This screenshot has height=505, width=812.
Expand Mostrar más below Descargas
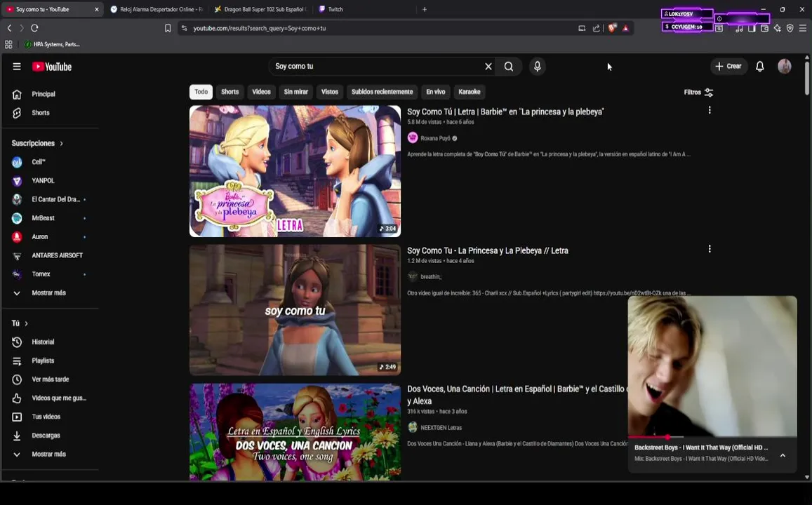point(50,454)
